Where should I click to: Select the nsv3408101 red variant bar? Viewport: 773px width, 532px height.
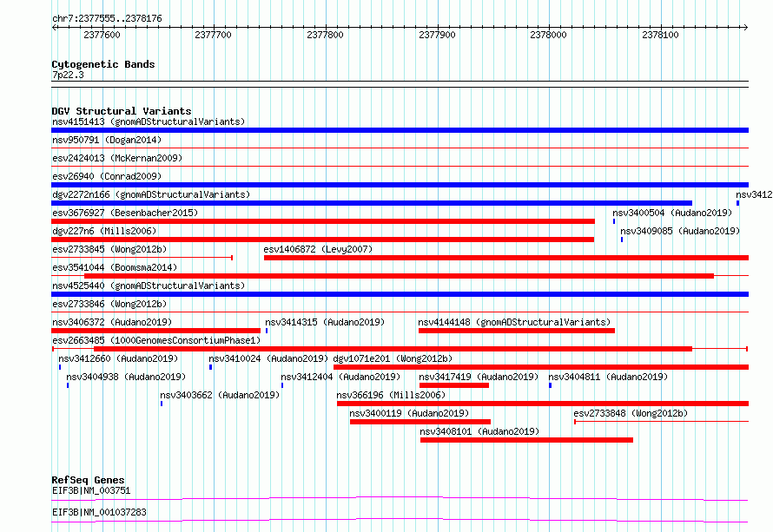click(x=527, y=440)
